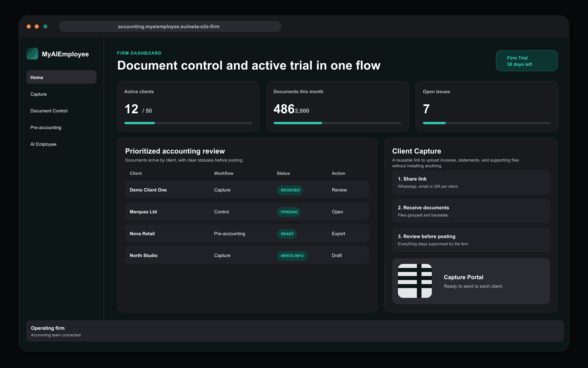Click the PENDING status badge
Image resolution: width=588 pixels, height=368 pixels.
289,212
